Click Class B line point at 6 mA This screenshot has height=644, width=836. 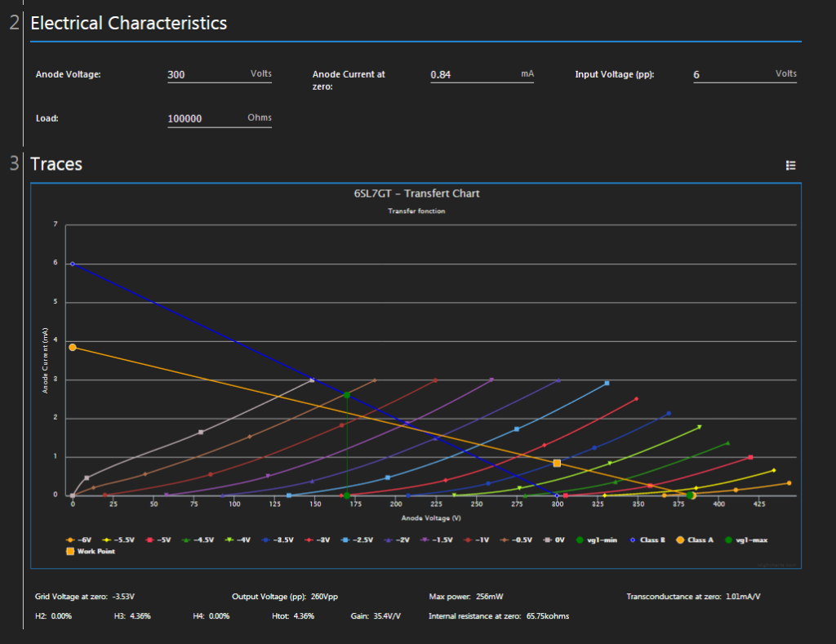(73, 264)
